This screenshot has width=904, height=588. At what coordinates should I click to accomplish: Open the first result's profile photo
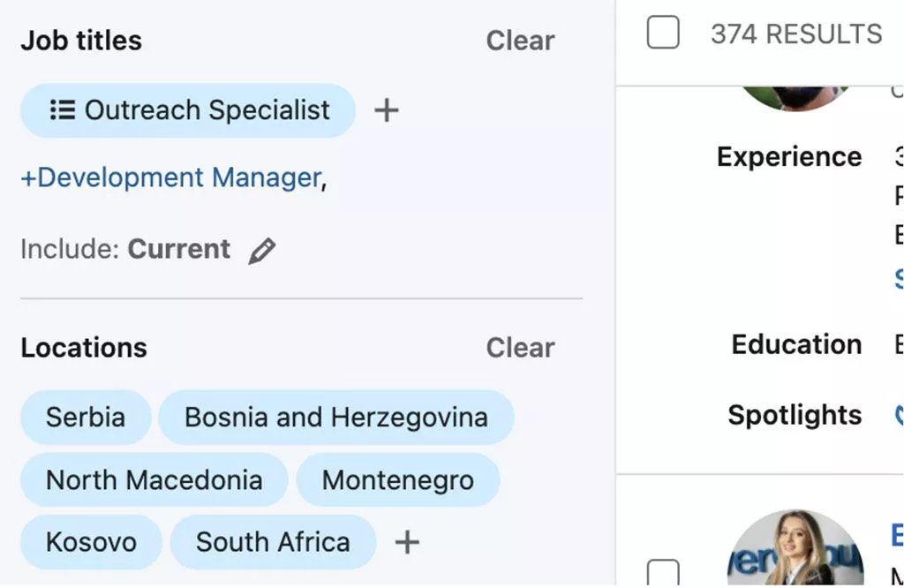(795, 95)
